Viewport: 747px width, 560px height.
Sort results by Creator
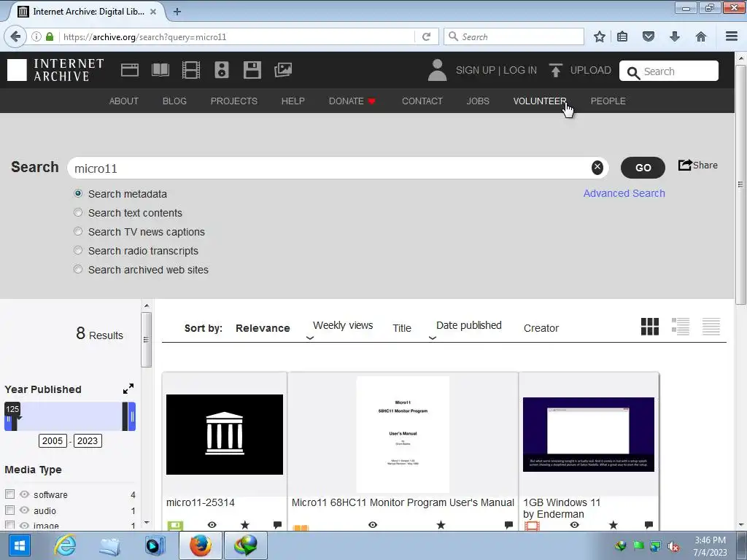pos(541,328)
